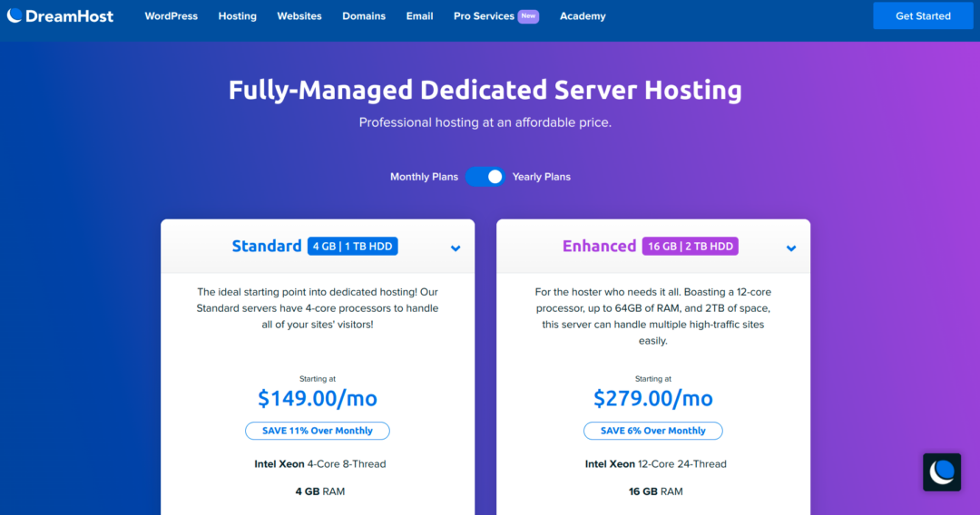Select the Yearly Plans label

[x=541, y=177]
